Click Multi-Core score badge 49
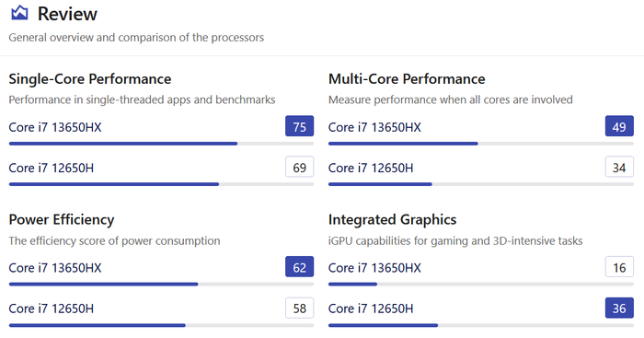 point(619,126)
